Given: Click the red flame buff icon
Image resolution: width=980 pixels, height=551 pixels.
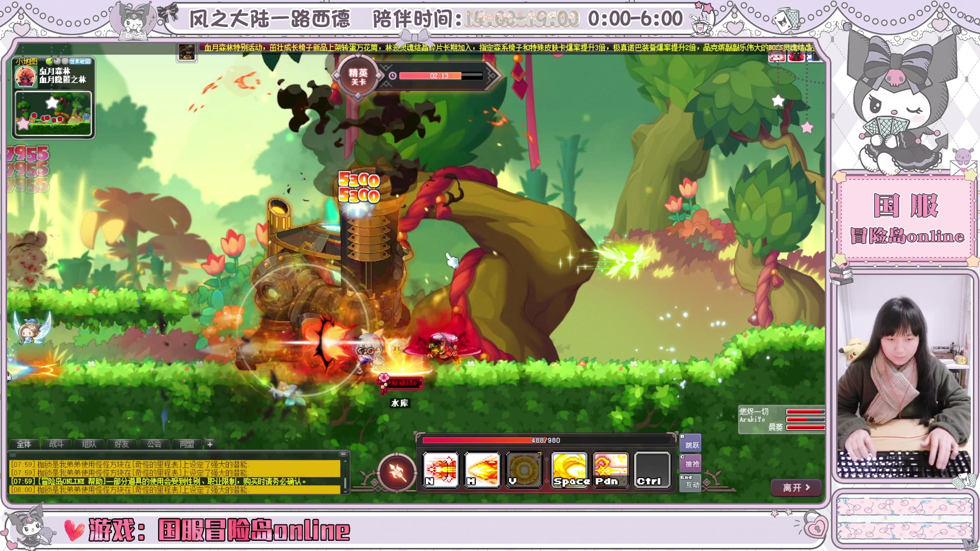Looking at the screenshot, I should point(796,56).
